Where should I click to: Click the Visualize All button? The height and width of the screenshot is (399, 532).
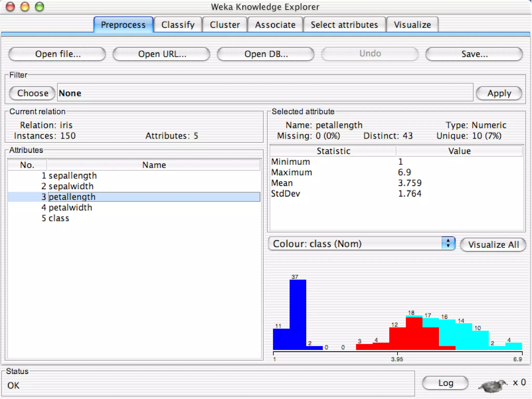(493, 244)
